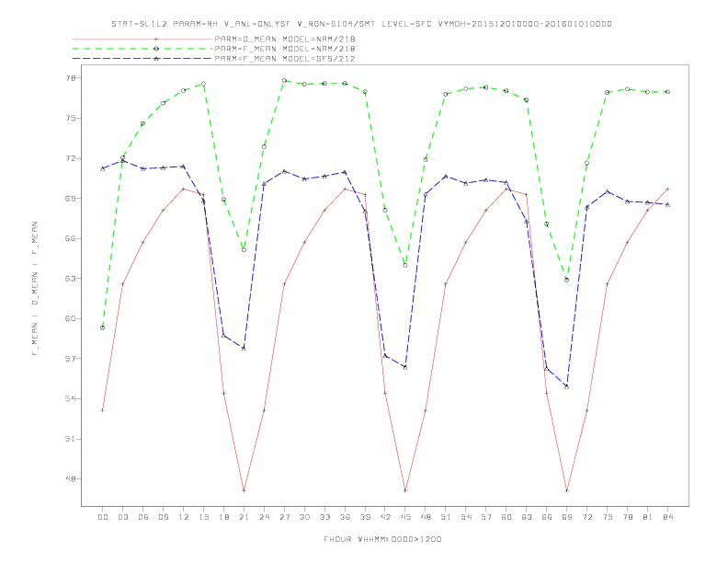Click the blue dashed legend line sample
Viewport: 728px width, 563px height.
(142, 59)
